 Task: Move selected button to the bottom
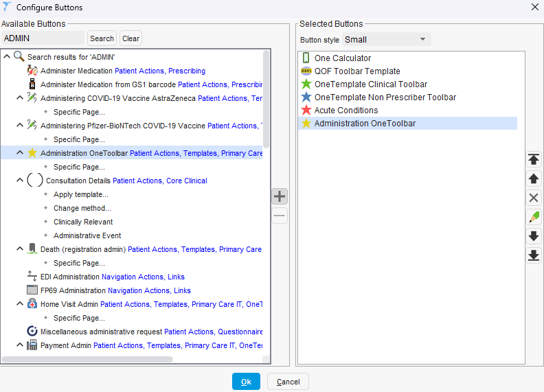tap(534, 255)
